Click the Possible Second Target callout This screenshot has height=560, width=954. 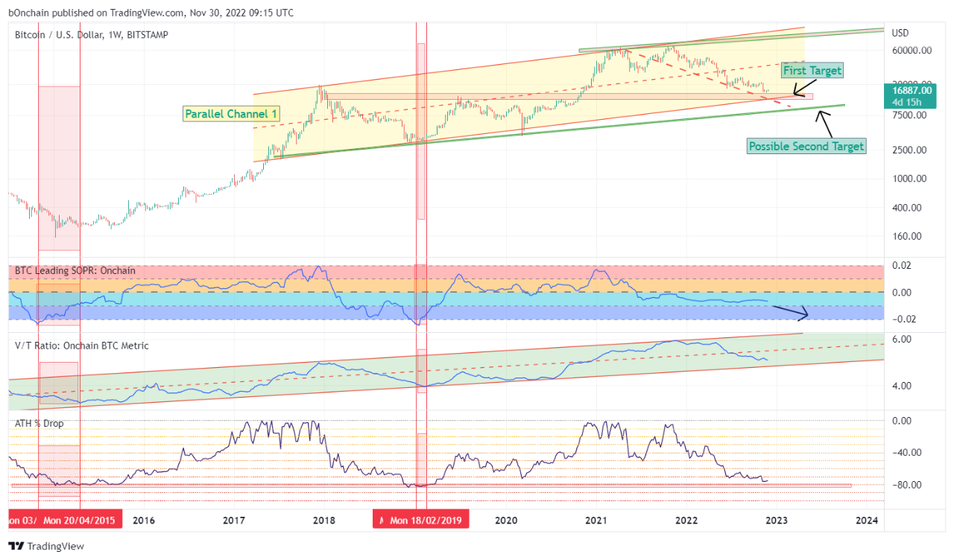click(x=806, y=146)
